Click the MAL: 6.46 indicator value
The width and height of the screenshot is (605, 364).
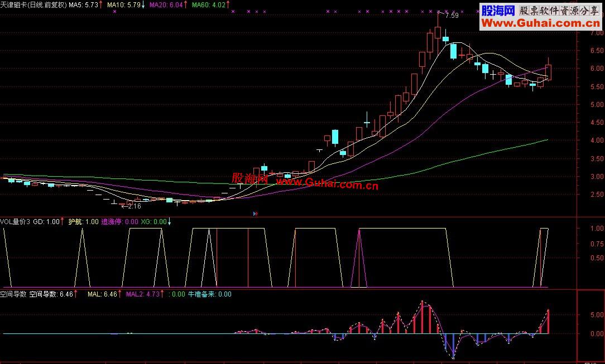pos(102,294)
